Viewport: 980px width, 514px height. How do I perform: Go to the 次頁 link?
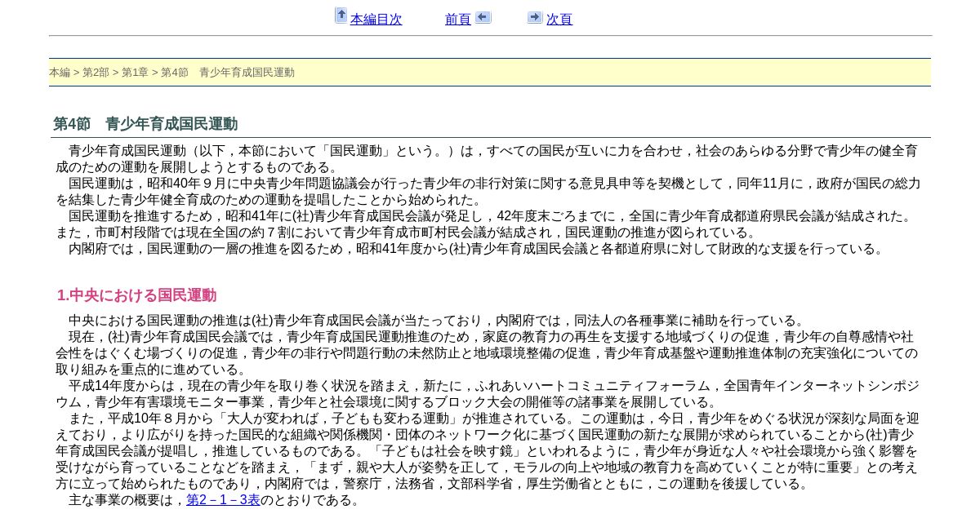point(559,20)
